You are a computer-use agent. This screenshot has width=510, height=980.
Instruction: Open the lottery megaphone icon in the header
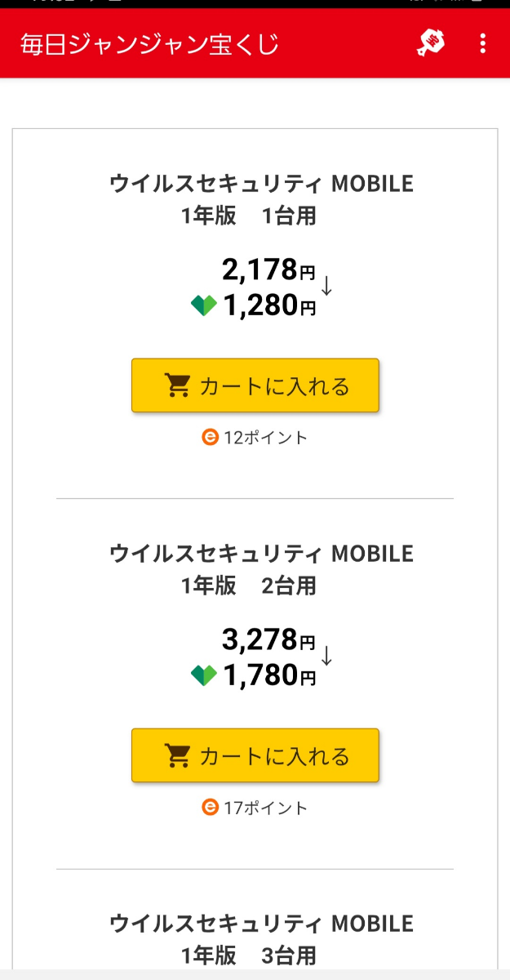[x=431, y=42]
